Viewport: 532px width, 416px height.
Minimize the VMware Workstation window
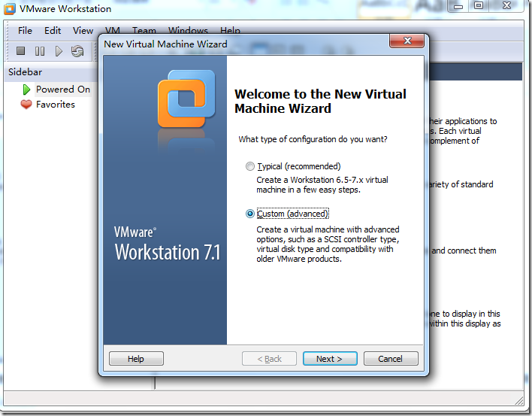coord(458,6)
